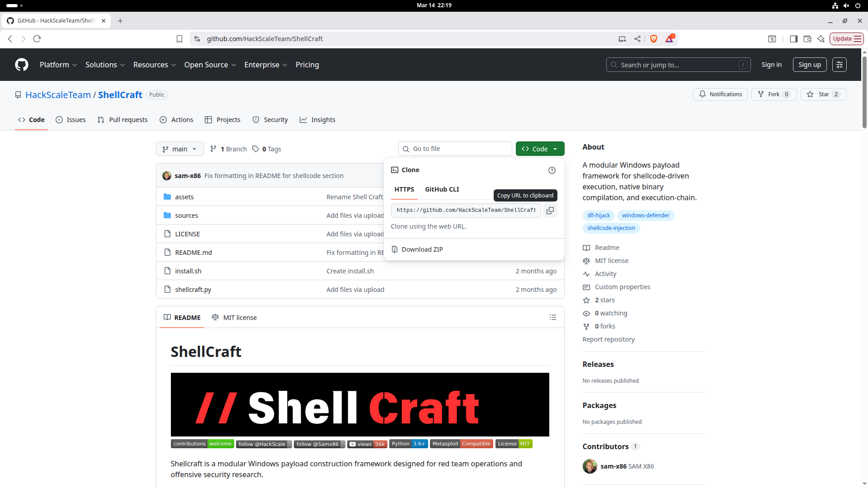Open Brave Rewards triangle icon
This screenshot has width=868, height=488.
[x=670, y=39]
